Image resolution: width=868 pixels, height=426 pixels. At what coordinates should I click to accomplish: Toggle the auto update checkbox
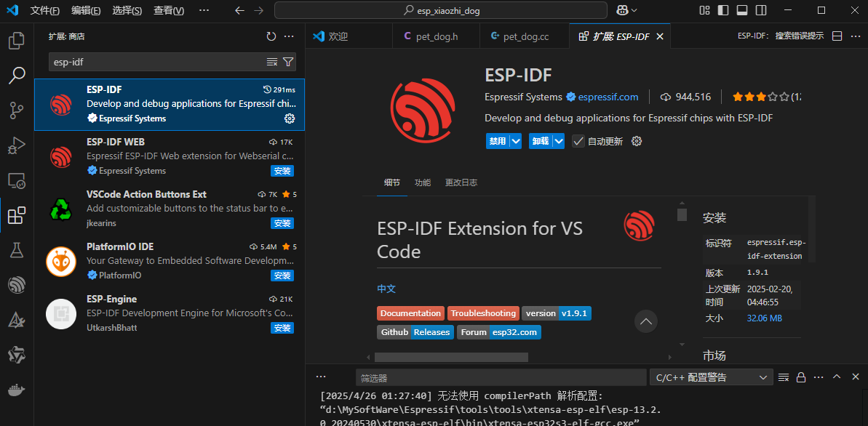(x=578, y=141)
